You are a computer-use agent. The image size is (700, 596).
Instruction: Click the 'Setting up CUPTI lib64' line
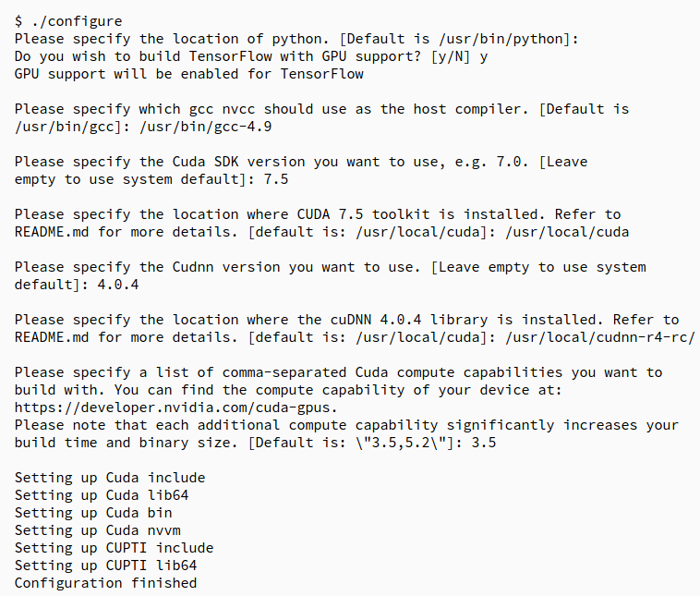tap(105, 566)
